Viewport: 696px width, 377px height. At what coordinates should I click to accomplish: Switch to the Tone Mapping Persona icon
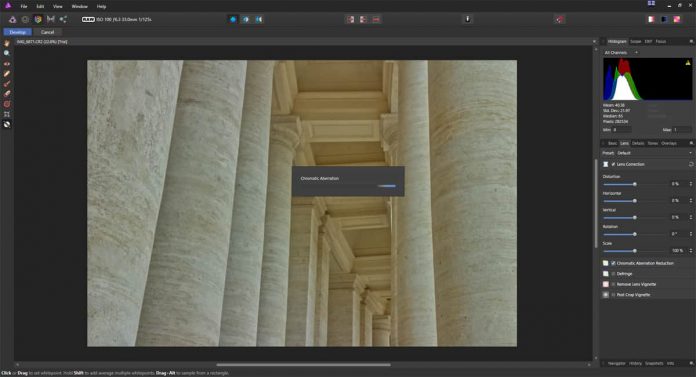tap(51, 19)
